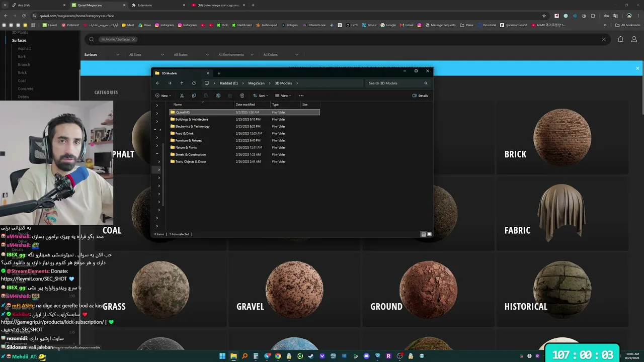Click the Rename icon in File Explorer toolbar
Image resolution: width=644 pixels, height=362 pixels.
click(218, 96)
